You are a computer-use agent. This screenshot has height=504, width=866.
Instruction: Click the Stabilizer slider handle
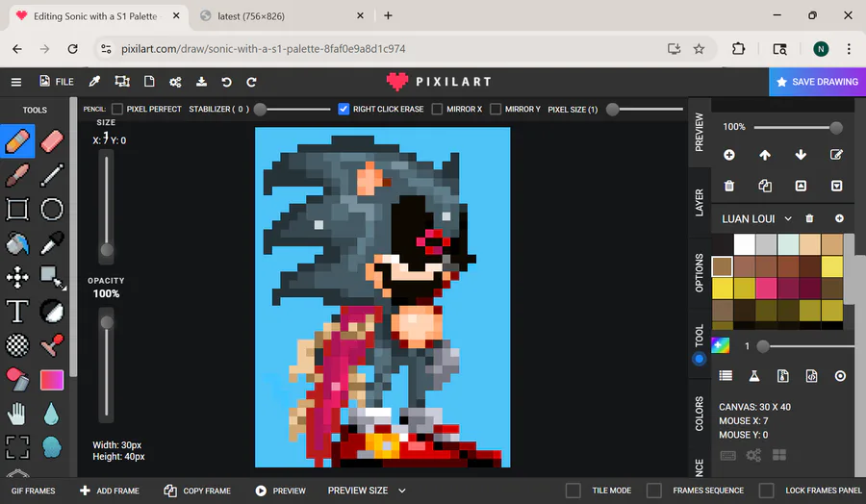[x=260, y=110]
